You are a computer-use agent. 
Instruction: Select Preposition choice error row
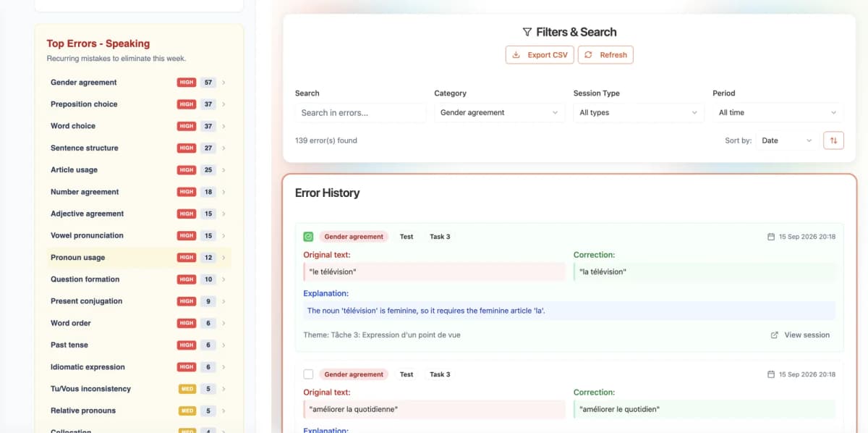coord(139,104)
